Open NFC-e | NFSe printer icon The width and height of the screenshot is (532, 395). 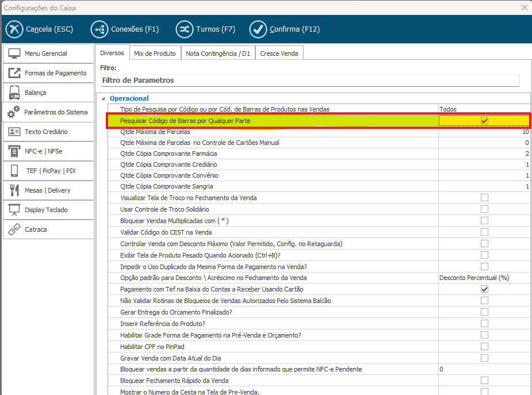[x=15, y=151]
